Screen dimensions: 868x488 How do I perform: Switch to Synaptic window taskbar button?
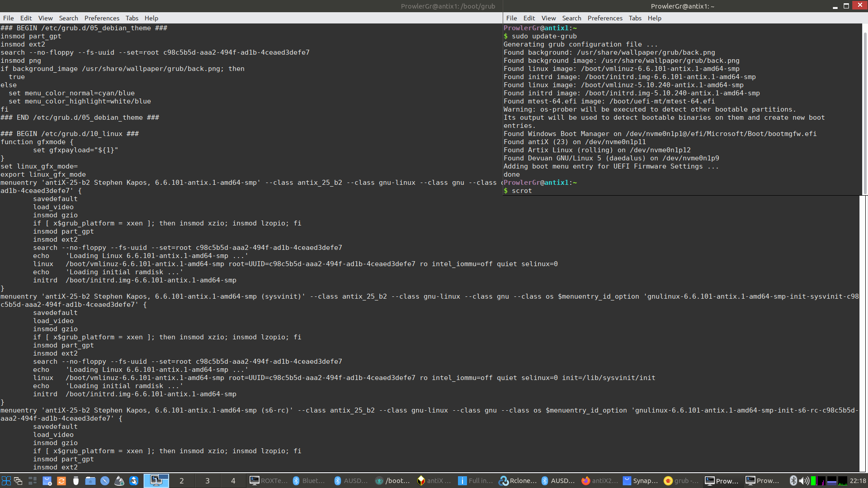click(x=640, y=481)
